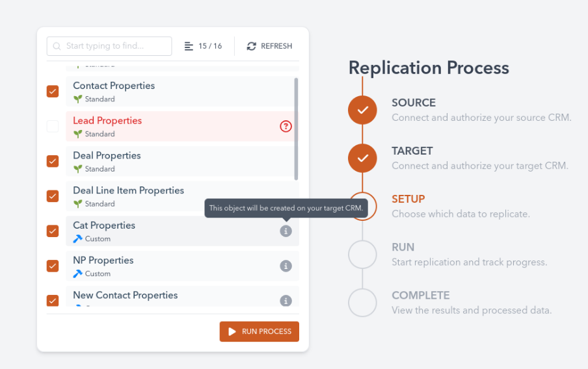Click the COMPLETE step circle

[362, 302]
